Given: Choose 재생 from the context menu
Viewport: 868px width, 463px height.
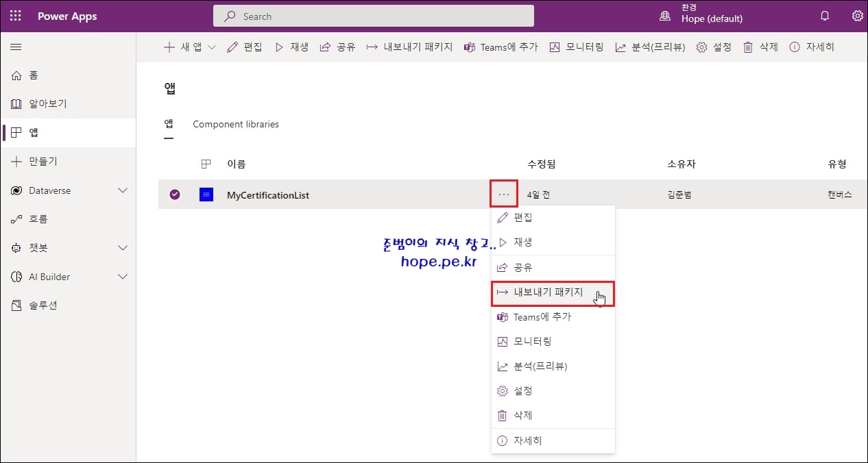Looking at the screenshot, I should (553, 242).
